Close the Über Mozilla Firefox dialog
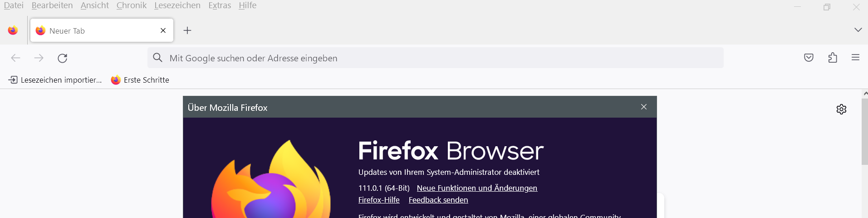868x218 pixels. tap(644, 107)
